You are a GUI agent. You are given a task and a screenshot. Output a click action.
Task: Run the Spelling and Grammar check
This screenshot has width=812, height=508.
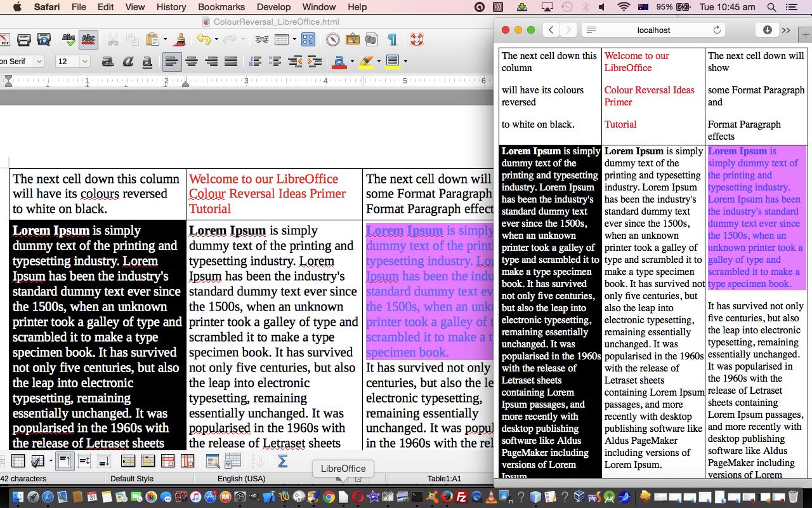coord(69,40)
